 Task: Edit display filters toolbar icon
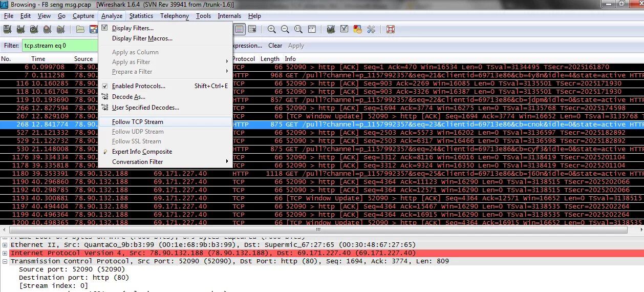coord(345,29)
